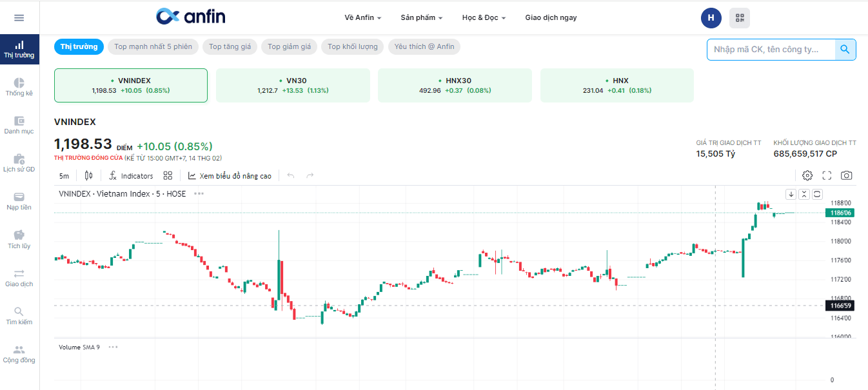Click the chart arrow-down scale button
The image size is (868, 390).
(791, 194)
